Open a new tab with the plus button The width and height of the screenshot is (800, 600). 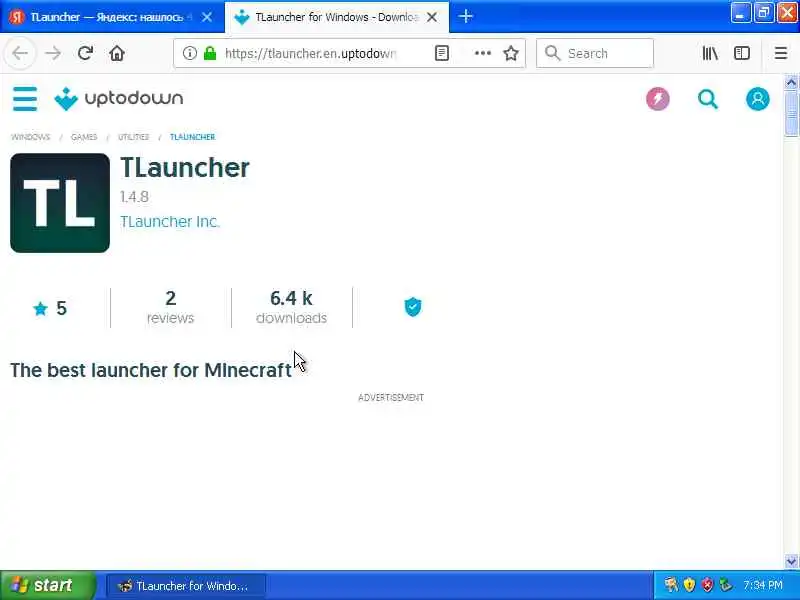465,17
